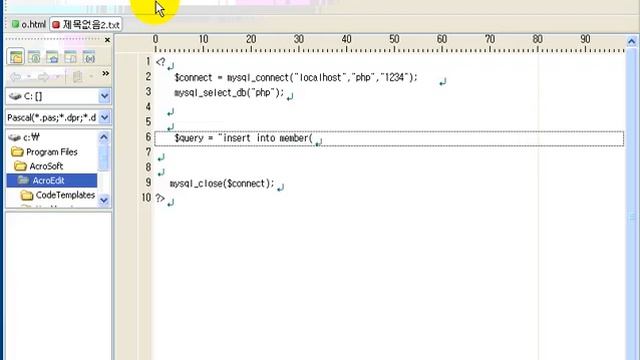
Task: Switch to the o.html tab
Action: pos(29,24)
